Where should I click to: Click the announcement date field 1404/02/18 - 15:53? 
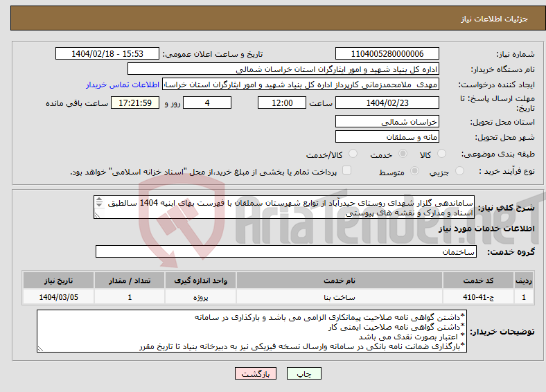click(x=107, y=53)
